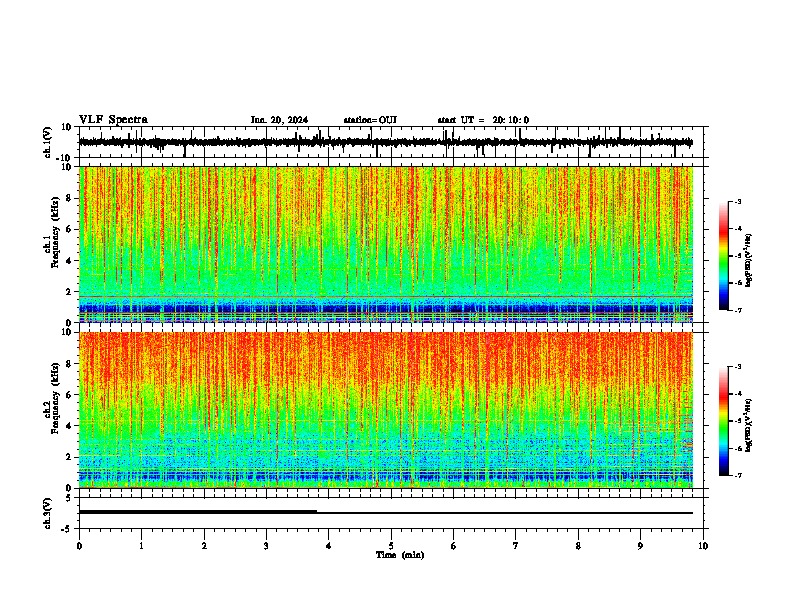Image resolution: width=792 pixels, height=612 pixels.
Task: Click the "Time (min)" axis title
Action: pyautogui.click(x=400, y=555)
